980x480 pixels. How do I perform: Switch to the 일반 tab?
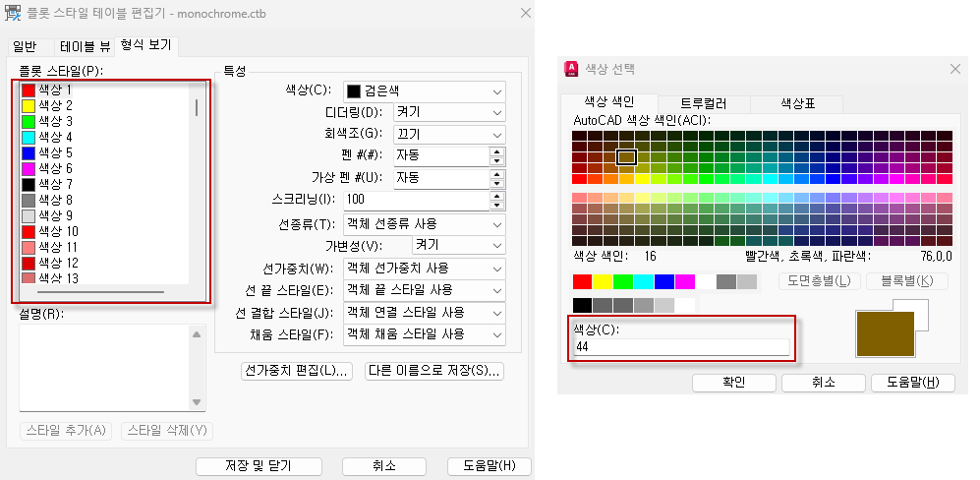[x=26, y=46]
